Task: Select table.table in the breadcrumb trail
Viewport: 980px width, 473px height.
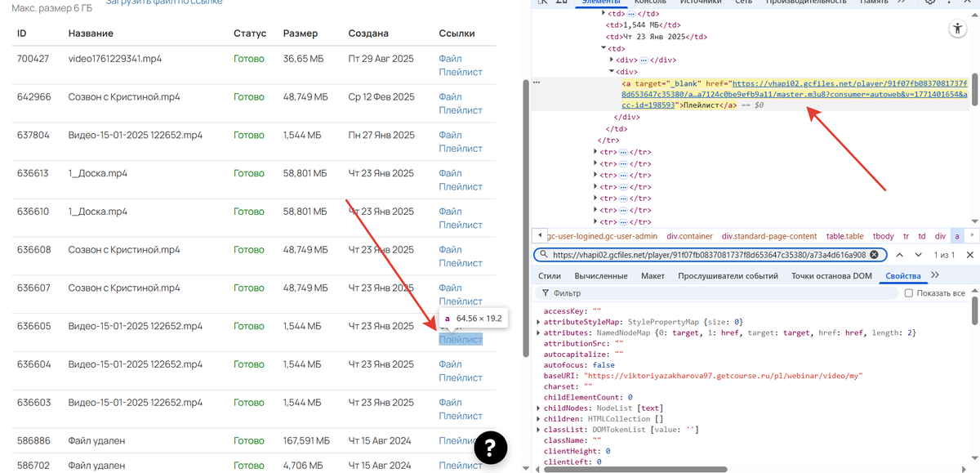Action: [844, 235]
